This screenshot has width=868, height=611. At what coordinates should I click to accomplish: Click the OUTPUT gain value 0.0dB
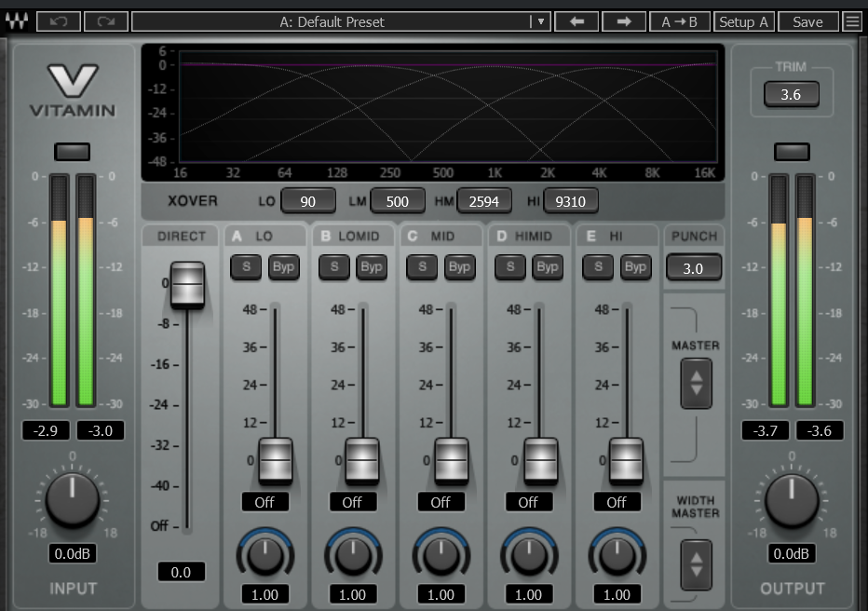[x=791, y=553]
